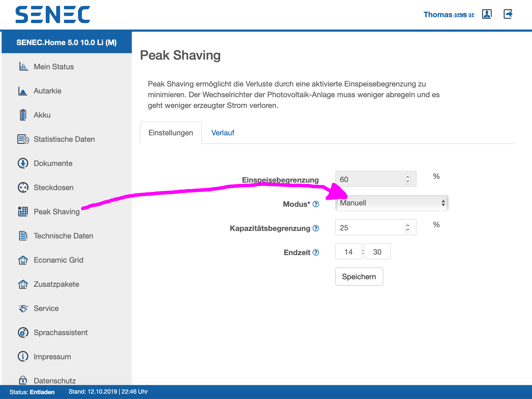Switch to the Verlauf tab
The width and height of the screenshot is (532, 399).
tap(223, 133)
